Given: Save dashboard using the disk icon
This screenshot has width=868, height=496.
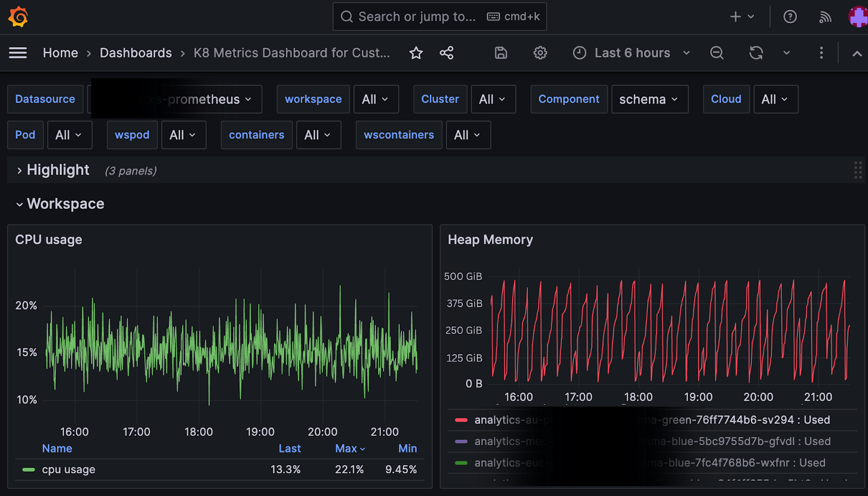Looking at the screenshot, I should pyautogui.click(x=501, y=53).
